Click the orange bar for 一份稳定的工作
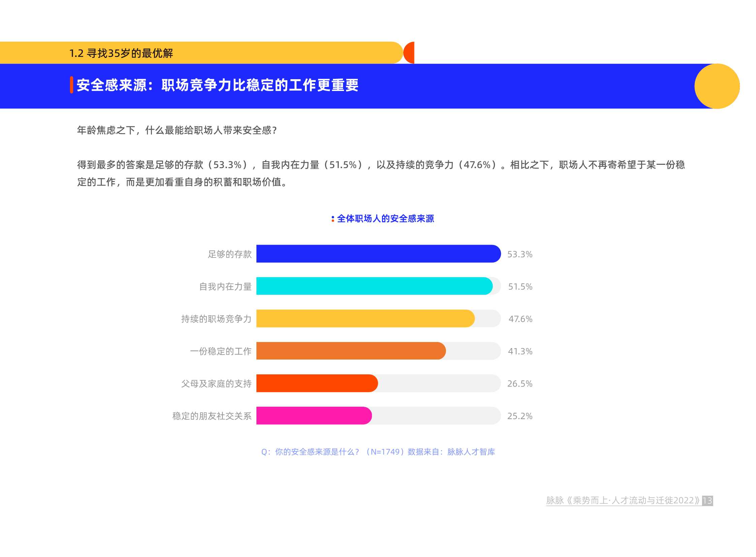 point(351,351)
